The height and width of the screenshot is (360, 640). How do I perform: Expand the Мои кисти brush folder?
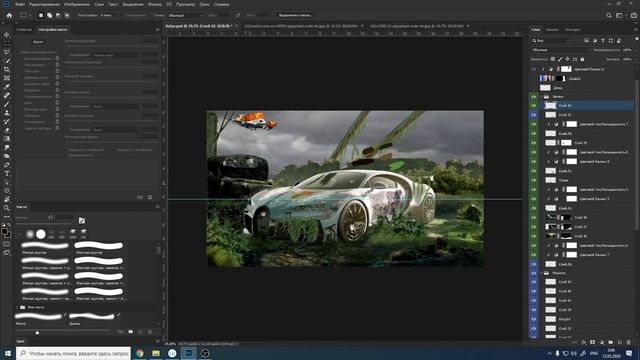17,307
